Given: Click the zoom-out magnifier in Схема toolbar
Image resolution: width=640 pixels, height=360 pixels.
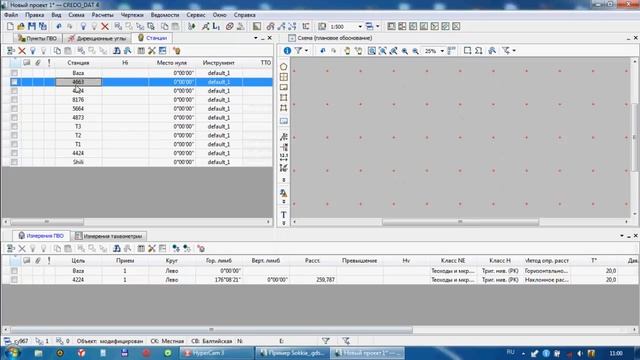Looking at the screenshot, I should pos(415,51).
